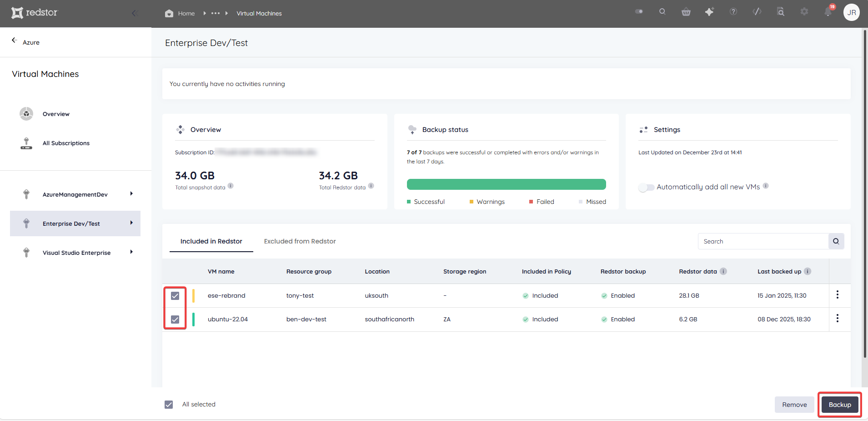Click the Successful legend item
Image resolution: width=868 pixels, height=421 pixels.
coord(426,202)
